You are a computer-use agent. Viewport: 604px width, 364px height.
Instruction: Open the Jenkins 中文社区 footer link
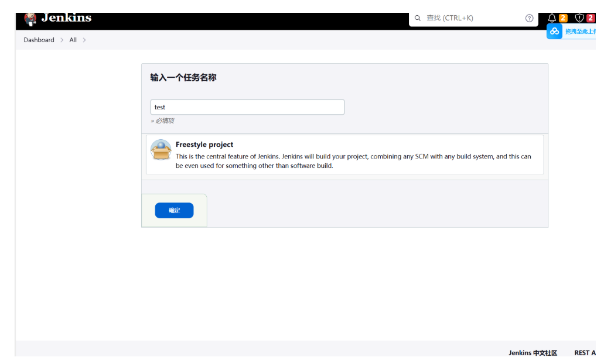(533, 352)
